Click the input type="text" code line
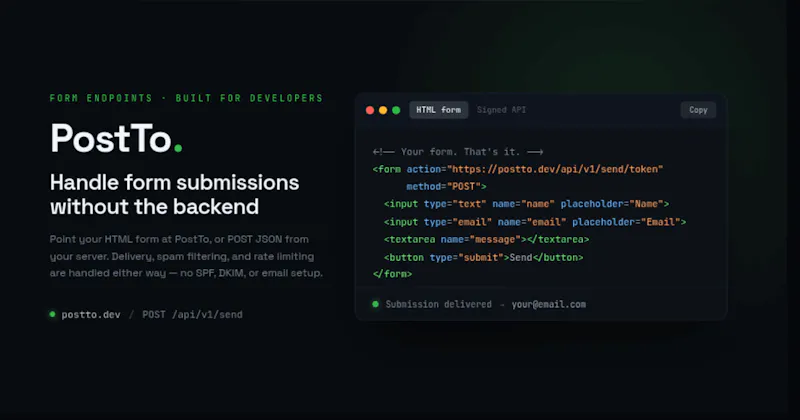 (x=526, y=204)
